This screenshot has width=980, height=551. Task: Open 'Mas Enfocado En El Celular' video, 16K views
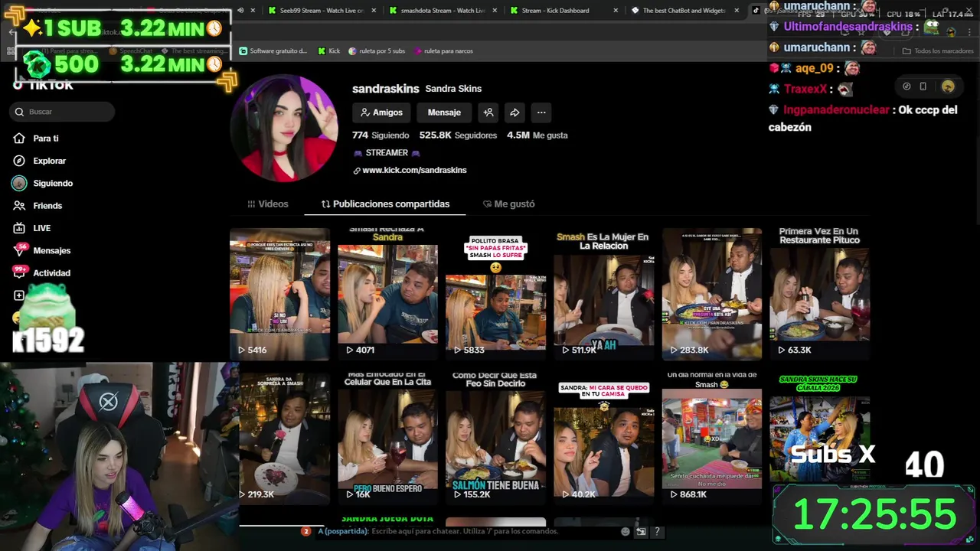[387, 438]
